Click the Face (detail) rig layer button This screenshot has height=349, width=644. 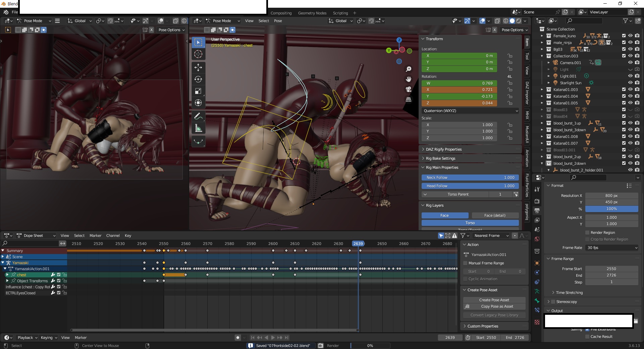[495, 215]
